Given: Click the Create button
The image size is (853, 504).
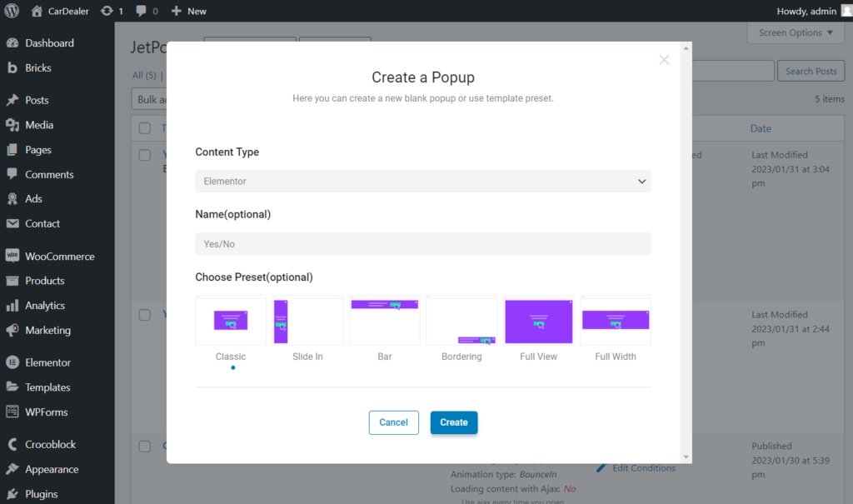Looking at the screenshot, I should click(x=454, y=422).
